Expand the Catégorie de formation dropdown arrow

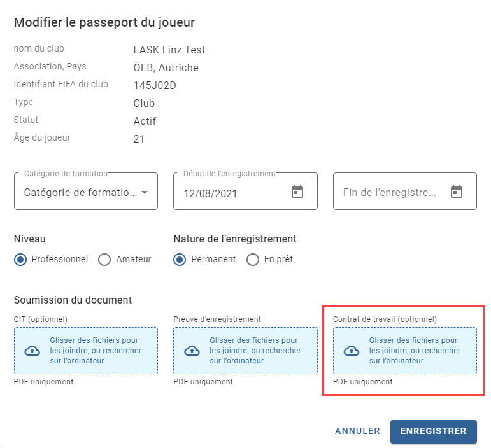[x=145, y=192]
